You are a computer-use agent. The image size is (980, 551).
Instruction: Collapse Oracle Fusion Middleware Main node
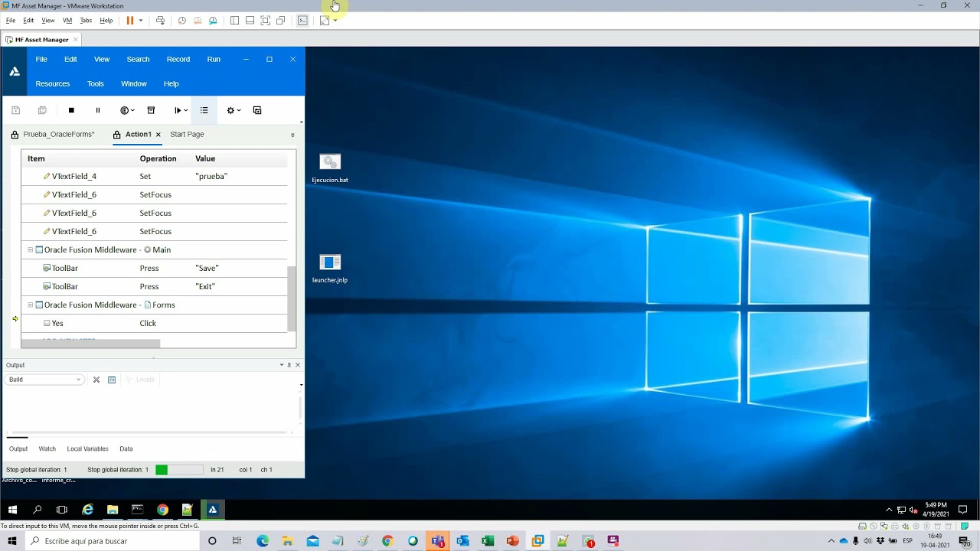coord(31,249)
